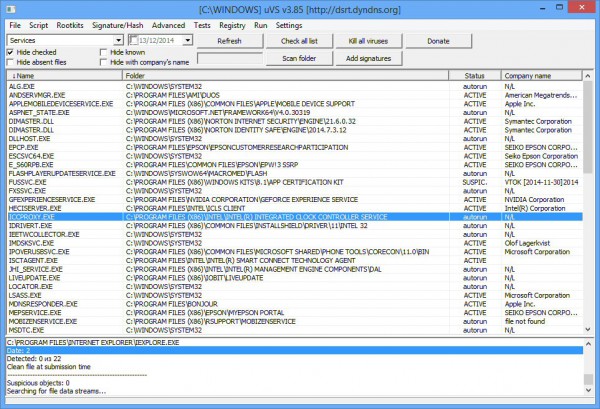Open the Settings menu
The height and width of the screenshot is (409, 600).
pos(289,25)
